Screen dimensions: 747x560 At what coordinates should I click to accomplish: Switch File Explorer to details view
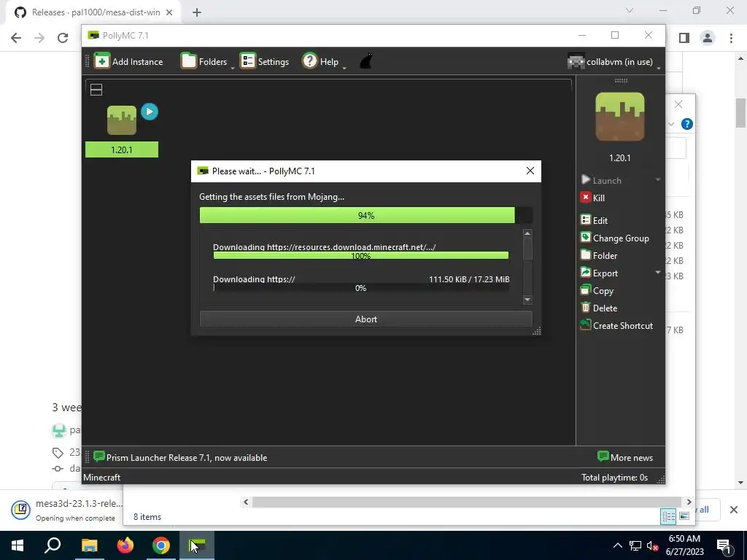click(668, 516)
